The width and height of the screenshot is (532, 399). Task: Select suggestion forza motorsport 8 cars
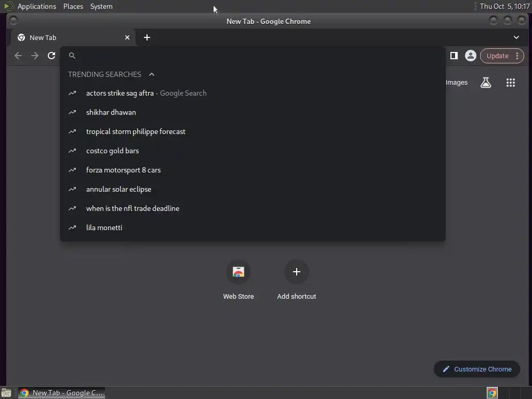tap(252, 170)
